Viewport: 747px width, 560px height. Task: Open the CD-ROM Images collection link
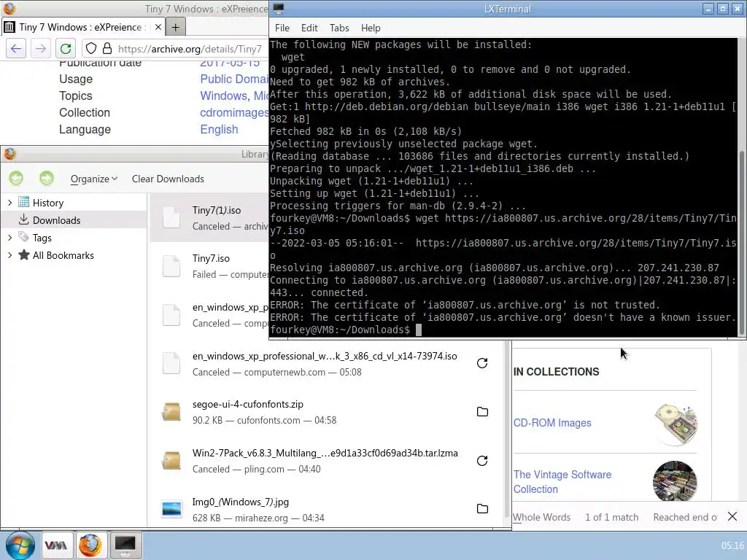point(552,423)
